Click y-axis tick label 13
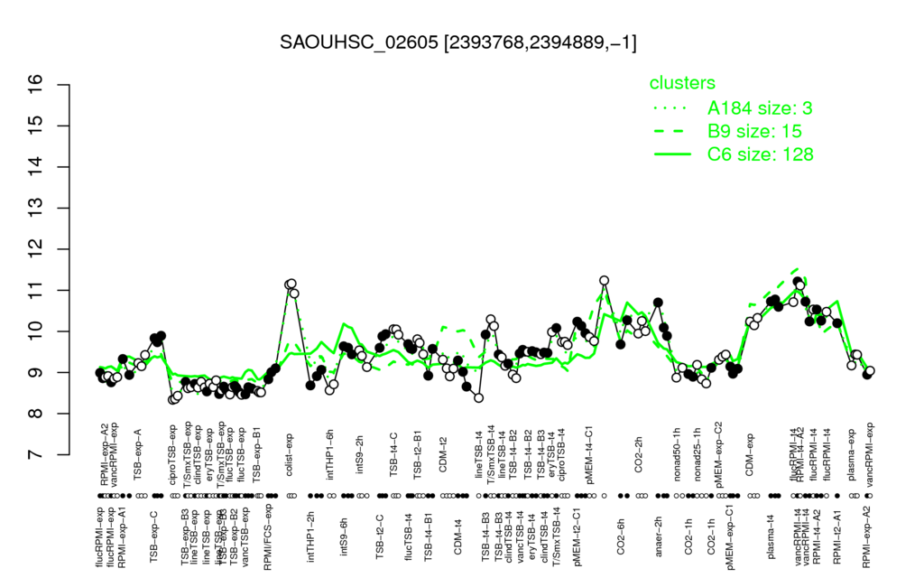924x578 pixels. click(x=35, y=209)
